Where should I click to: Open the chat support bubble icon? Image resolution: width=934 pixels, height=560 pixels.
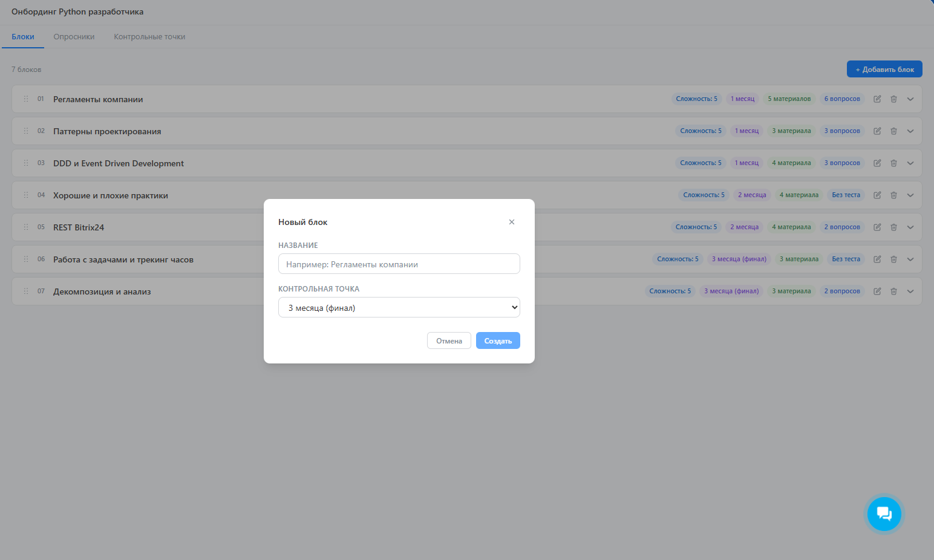[x=884, y=514]
